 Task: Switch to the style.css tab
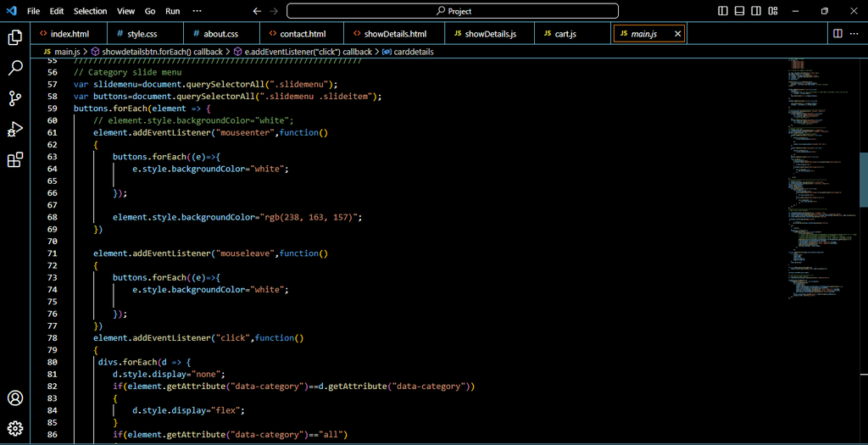click(x=144, y=34)
